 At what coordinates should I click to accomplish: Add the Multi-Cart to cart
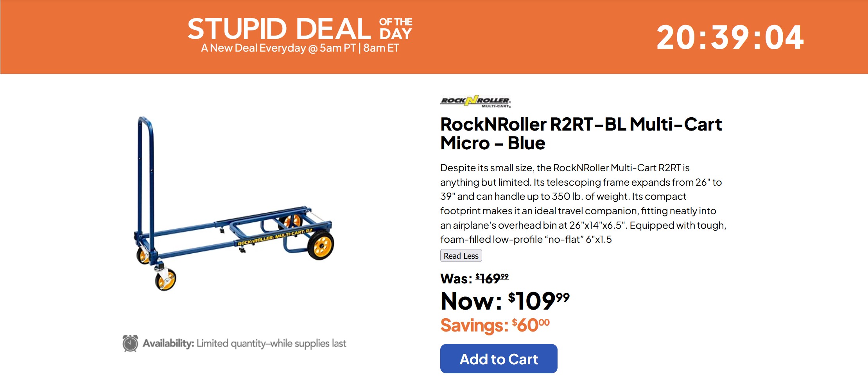pyautogui.click(x=499, y=358)
